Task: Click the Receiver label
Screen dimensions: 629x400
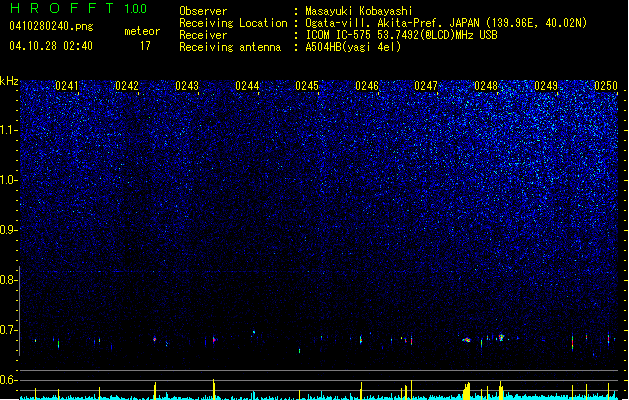Action: point(203,35)
